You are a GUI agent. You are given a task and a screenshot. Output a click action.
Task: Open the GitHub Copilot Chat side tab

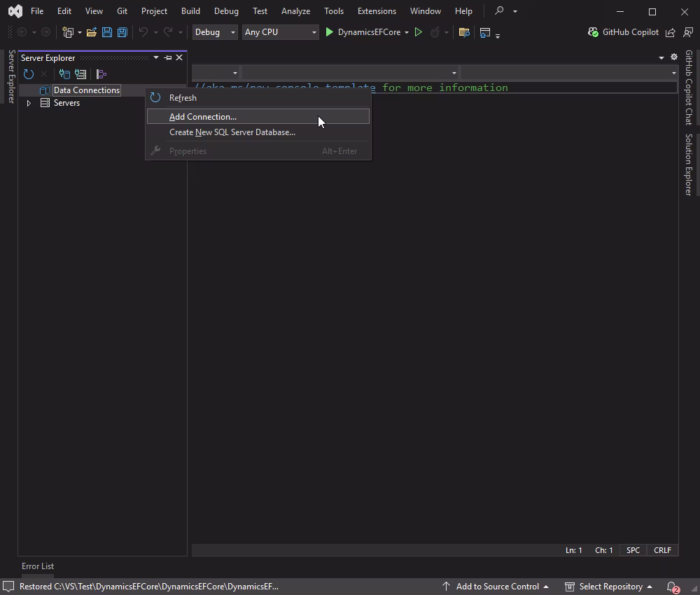coord(689,87)
